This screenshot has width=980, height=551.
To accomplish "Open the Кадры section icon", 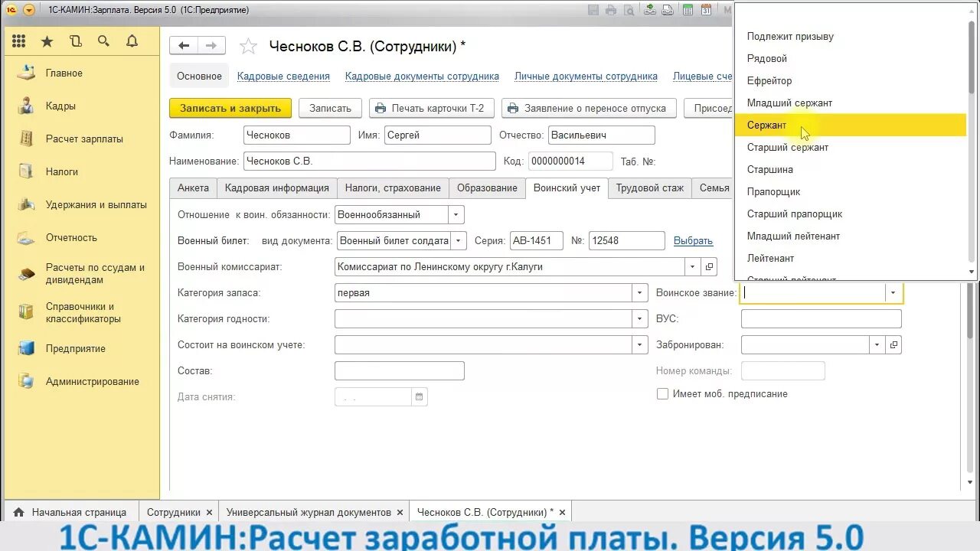I will click(x=27, y=106).
